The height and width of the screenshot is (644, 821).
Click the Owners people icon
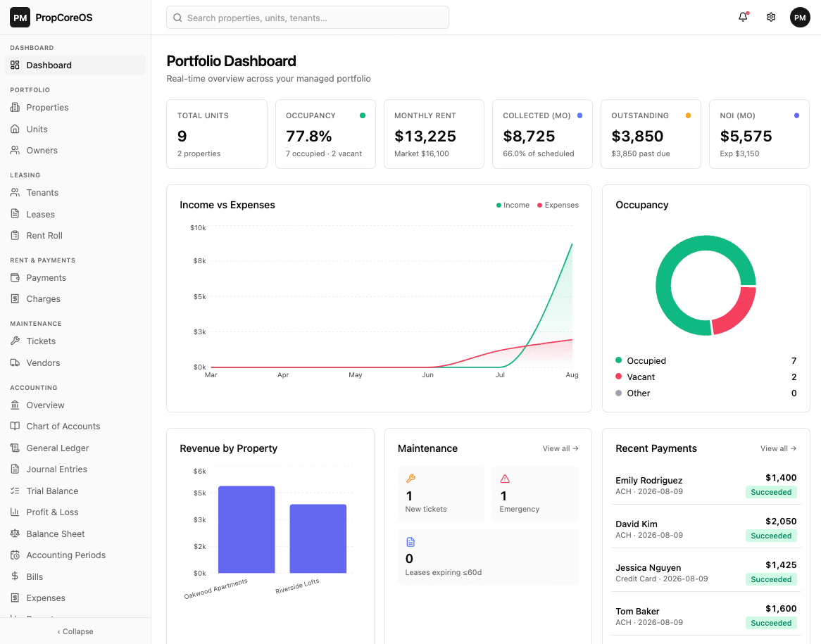[x=15, y=151]
